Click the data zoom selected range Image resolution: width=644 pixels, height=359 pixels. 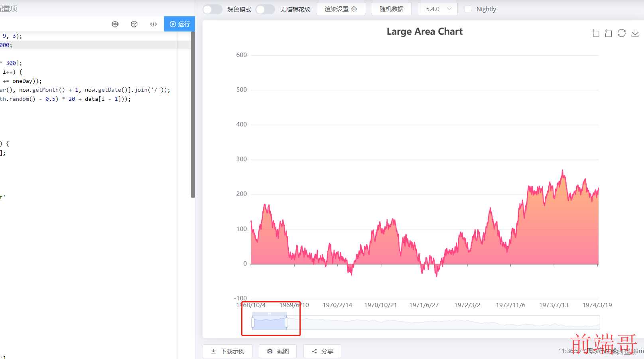270,322
